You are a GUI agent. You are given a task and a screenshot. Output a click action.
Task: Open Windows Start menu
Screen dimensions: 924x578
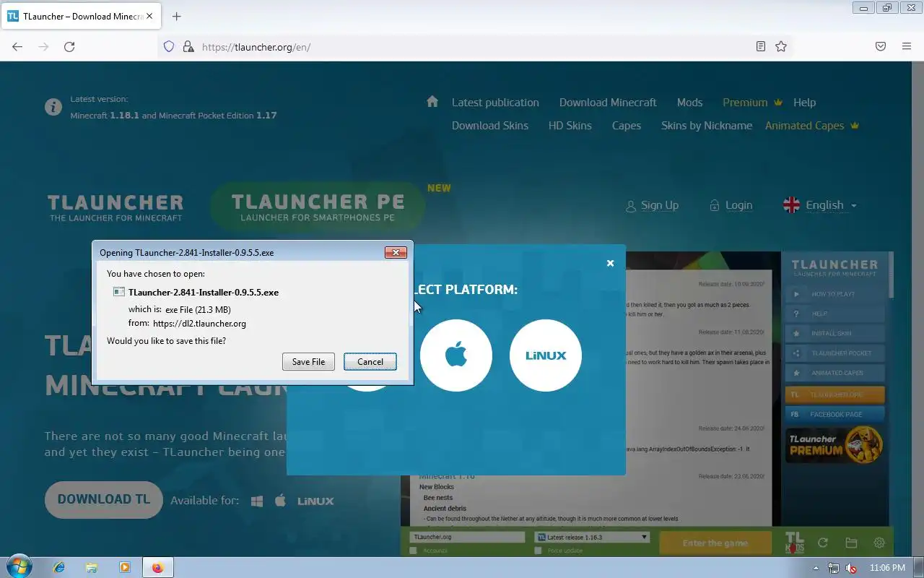point(18,567)
